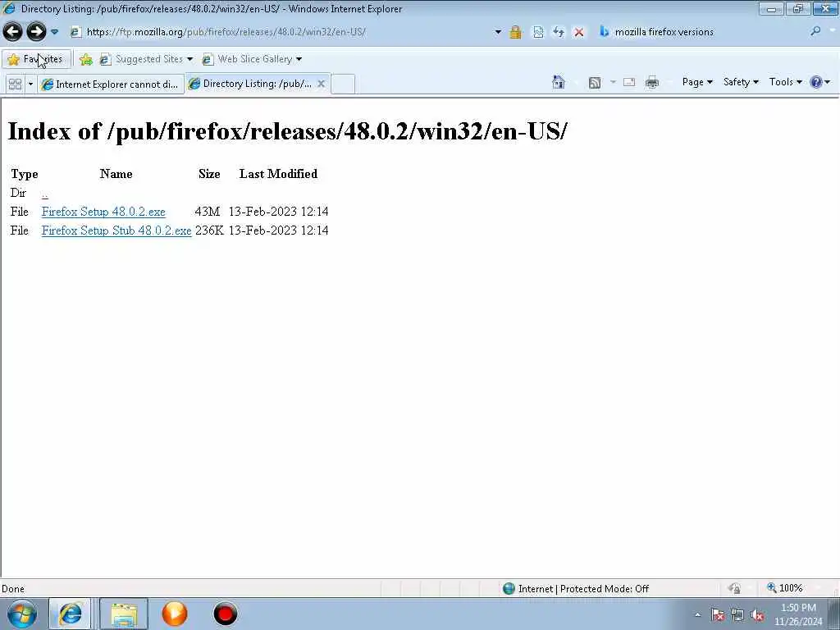This screenshot has width=840, height=630.
Task: Click the Home page icon
Action: (x=558, y=82)
